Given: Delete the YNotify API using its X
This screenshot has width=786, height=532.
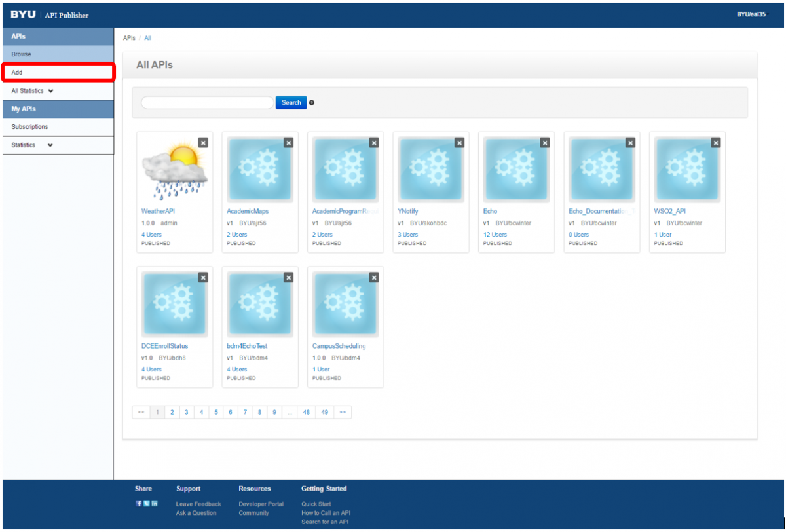Looking at the screenshot, I should pyautogui.click(x=460, y=143).
